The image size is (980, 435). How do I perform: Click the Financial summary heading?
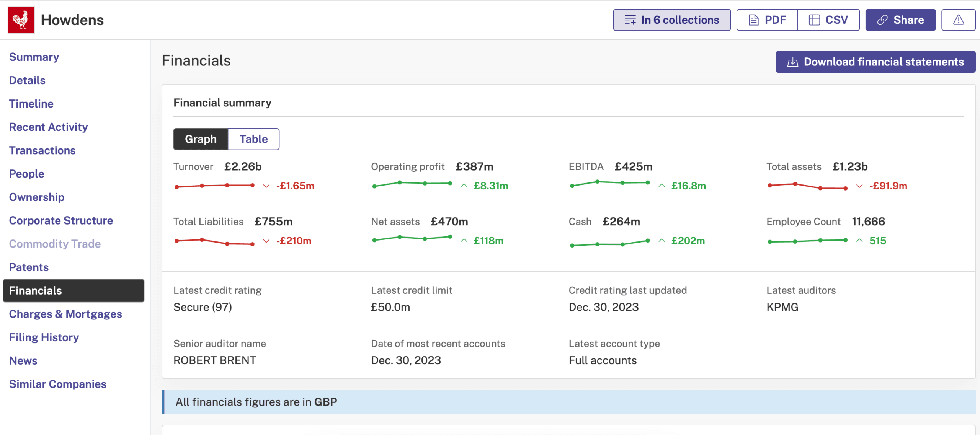point(222,103)
